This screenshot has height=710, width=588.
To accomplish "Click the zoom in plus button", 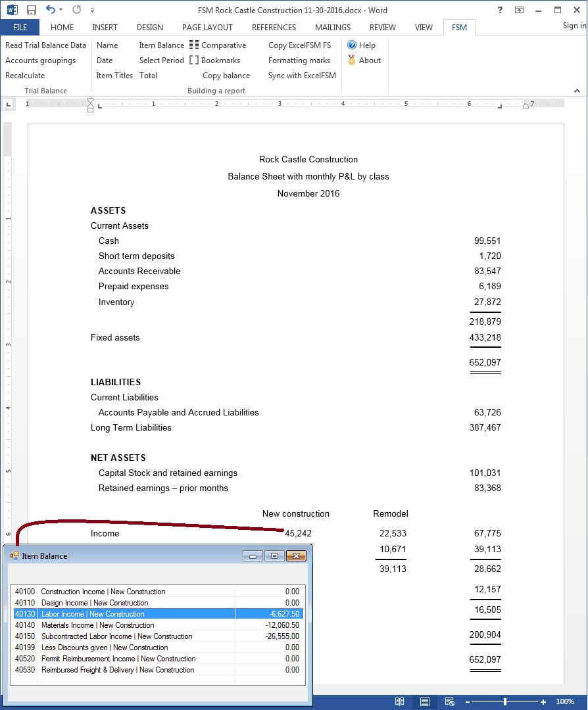I will click(x=543, y=702).
